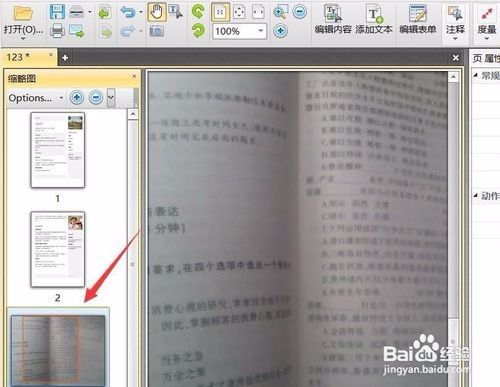Click the Save floppy disk icon
This screenshot has width=500, height=387.
tap(57, 12)
